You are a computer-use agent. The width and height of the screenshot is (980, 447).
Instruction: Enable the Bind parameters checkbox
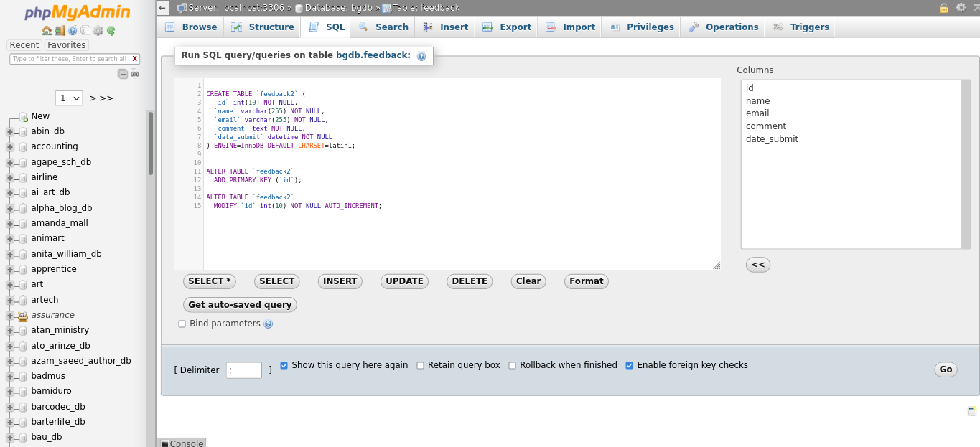click(x=182, y=324)
